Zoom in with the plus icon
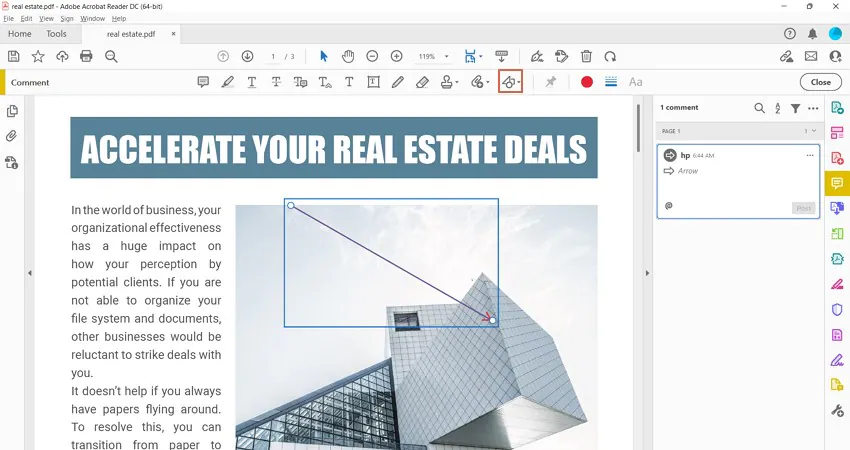This screenshot has width=850, height=450. 396,56
